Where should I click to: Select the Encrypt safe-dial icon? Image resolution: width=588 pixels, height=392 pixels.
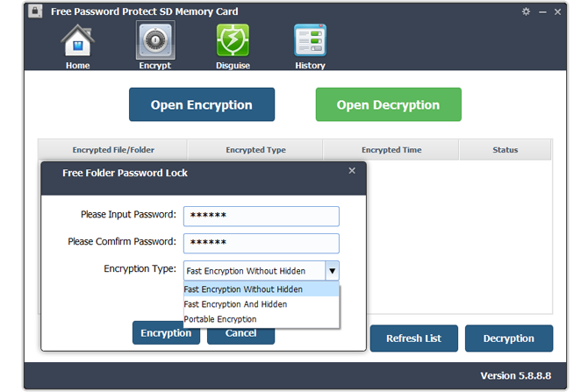click(155, 40)
